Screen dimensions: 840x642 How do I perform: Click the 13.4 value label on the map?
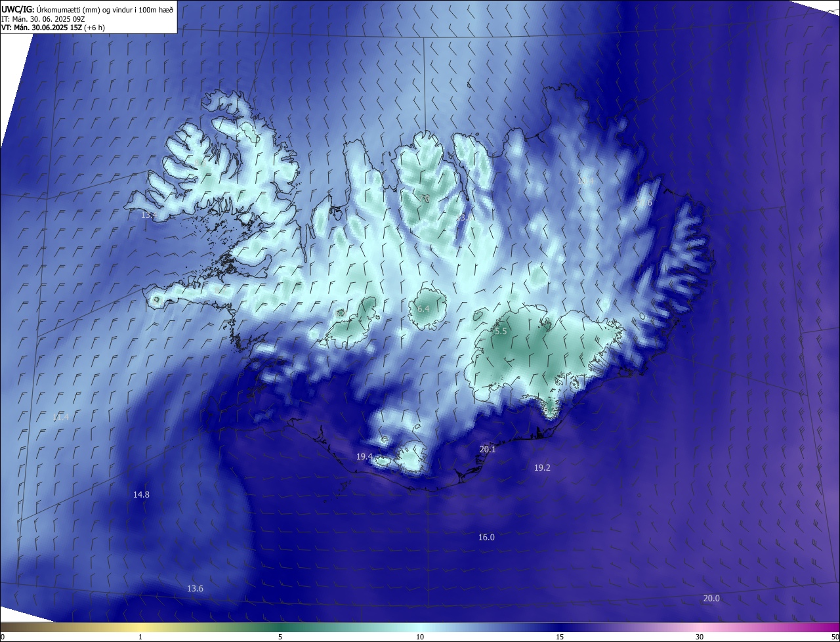point(148,215)
